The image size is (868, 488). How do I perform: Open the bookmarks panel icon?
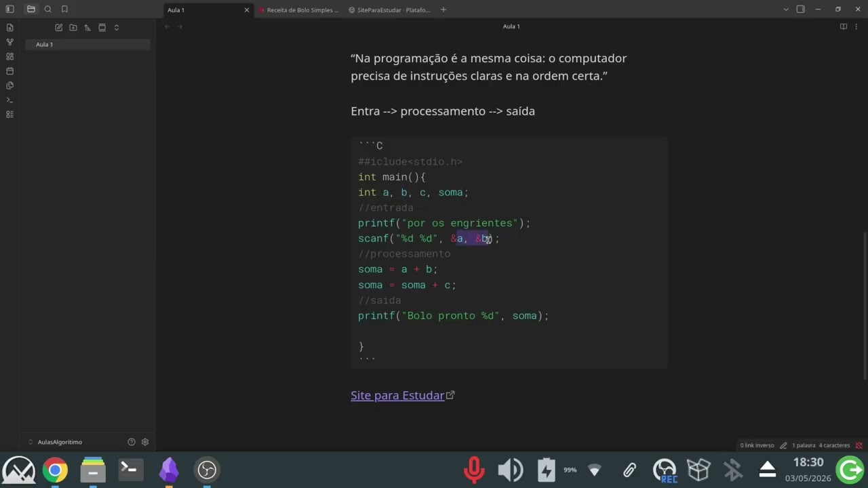coord(64,9)
